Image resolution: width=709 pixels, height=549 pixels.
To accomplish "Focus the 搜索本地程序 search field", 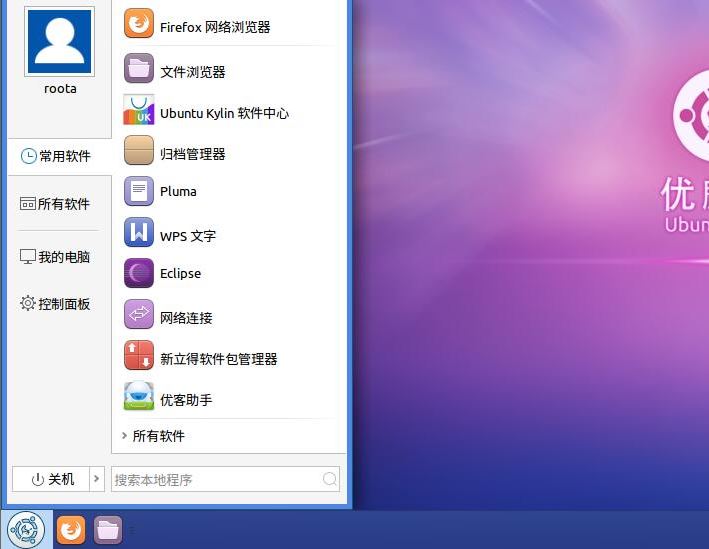I will tap(225, 479).
